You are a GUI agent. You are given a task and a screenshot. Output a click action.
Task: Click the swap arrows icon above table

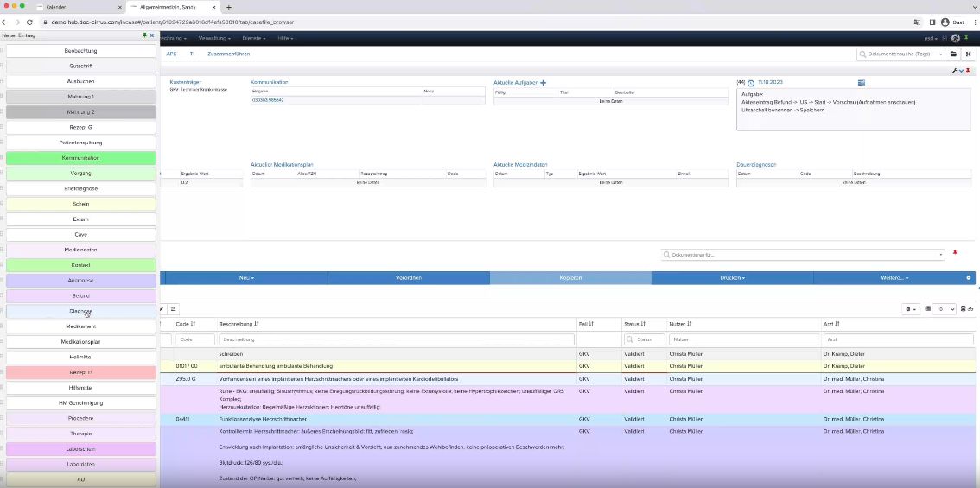click(173, 308)
